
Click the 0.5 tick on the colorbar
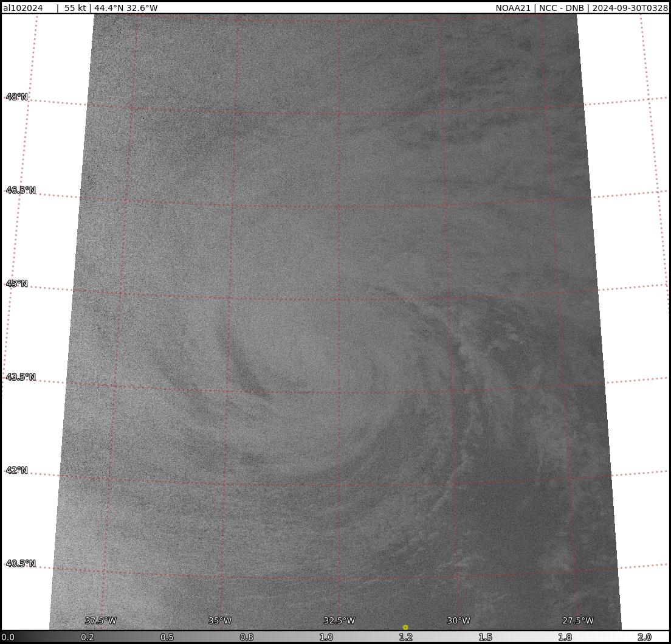click(x=167, y=637)
